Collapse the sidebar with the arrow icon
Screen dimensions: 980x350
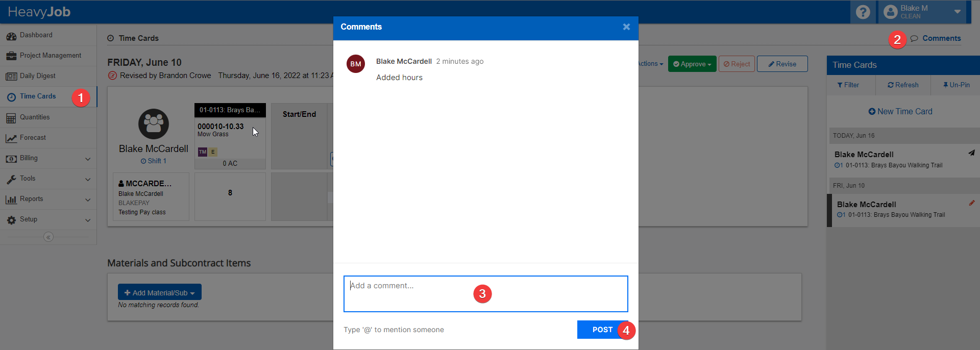click(48, 237)
